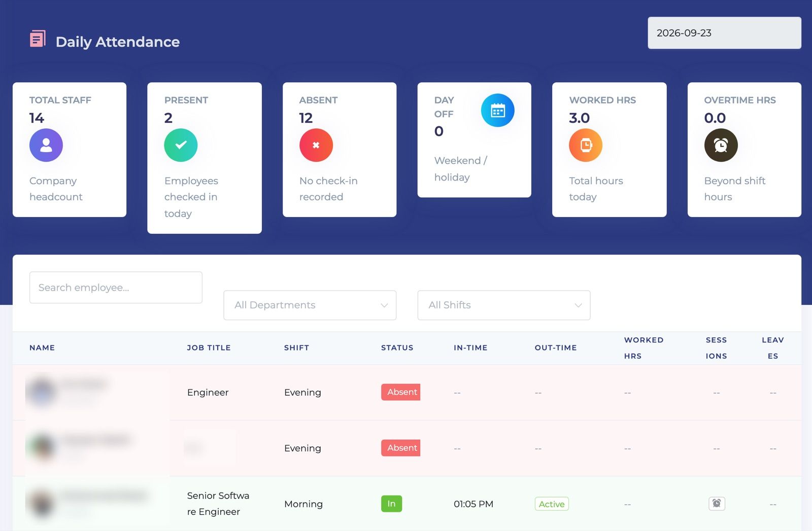Click the Active out-time badge

click(552, 504)
